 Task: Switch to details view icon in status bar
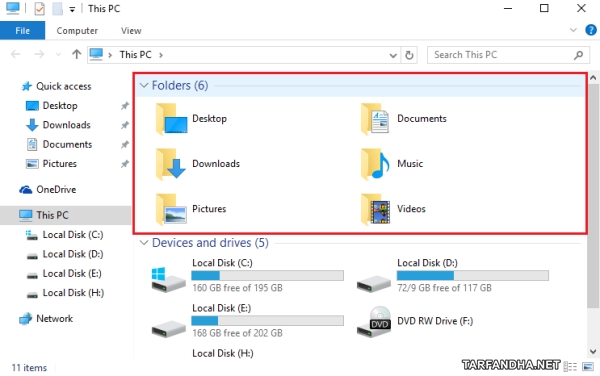click(x=570, y=366)
